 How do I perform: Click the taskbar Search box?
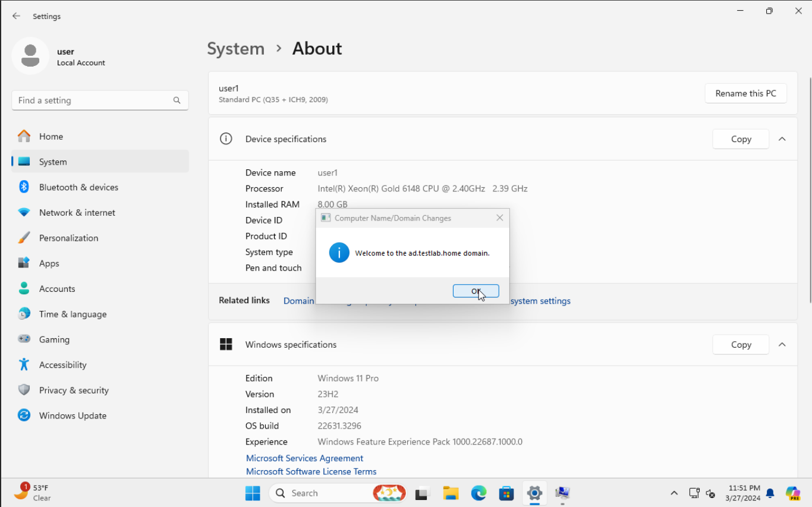point(338,493)
